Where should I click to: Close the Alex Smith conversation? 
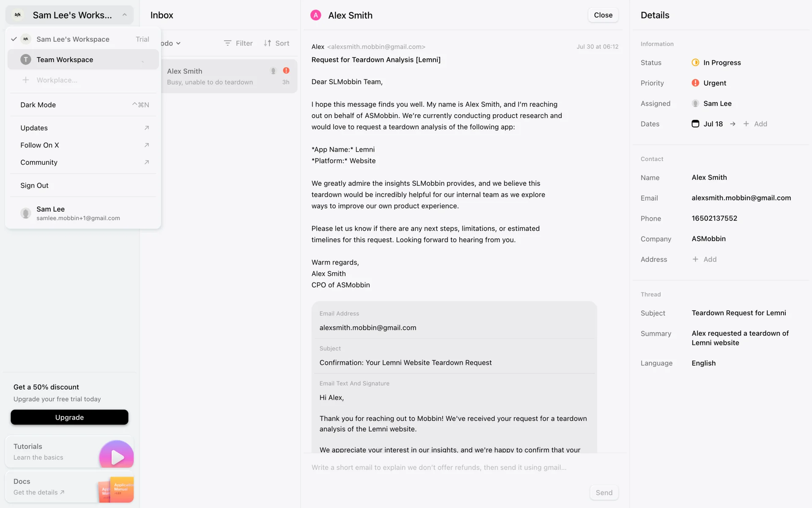603,15
